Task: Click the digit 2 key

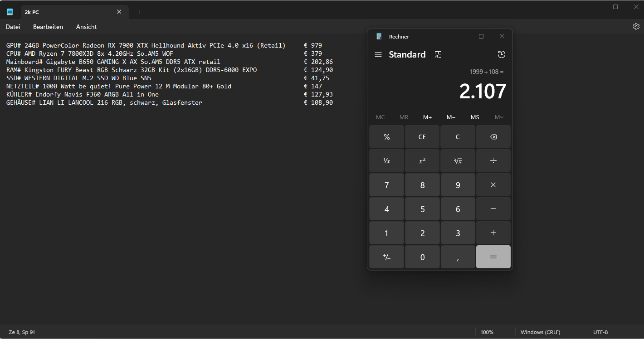Action: (422, 233)
